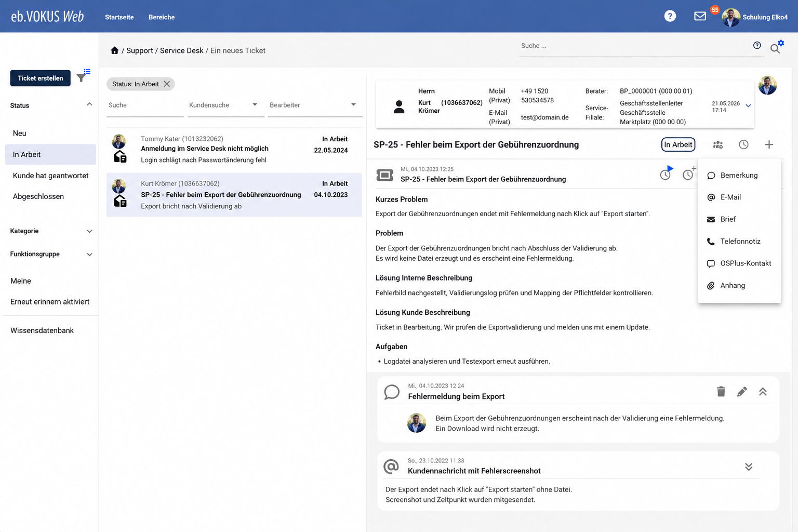The image size is (798, 532).
Task: Edit the Fehlermeldung beim Export note
Action: (x=742, y=391)
